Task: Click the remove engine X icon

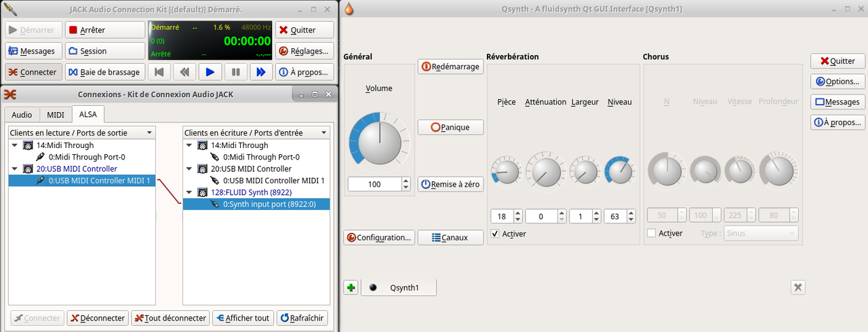Action: [x=798, y=287]
